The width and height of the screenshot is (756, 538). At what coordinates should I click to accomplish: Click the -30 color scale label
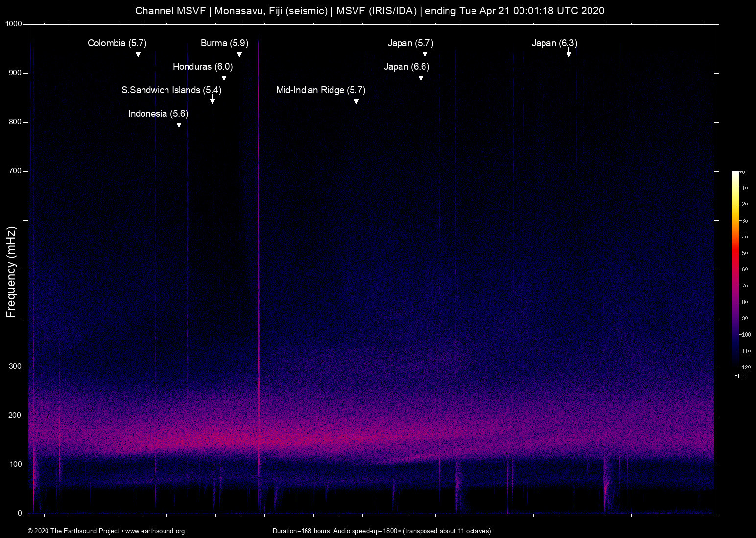(744, 221)
